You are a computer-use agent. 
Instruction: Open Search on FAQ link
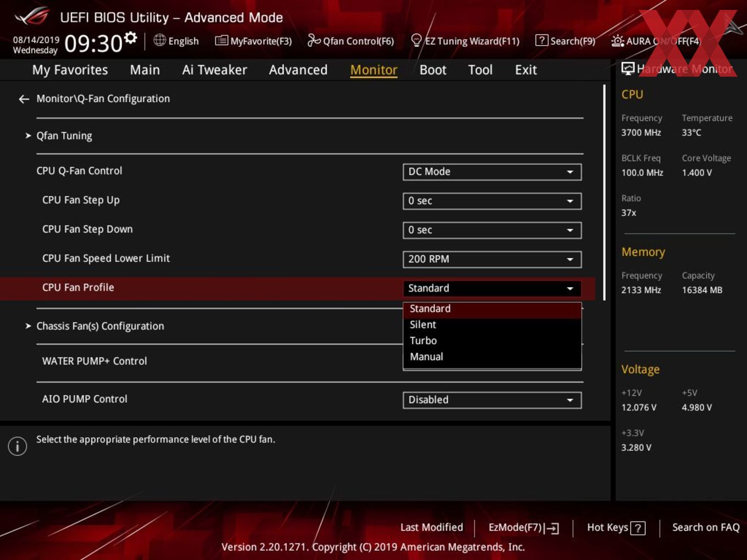706,528
